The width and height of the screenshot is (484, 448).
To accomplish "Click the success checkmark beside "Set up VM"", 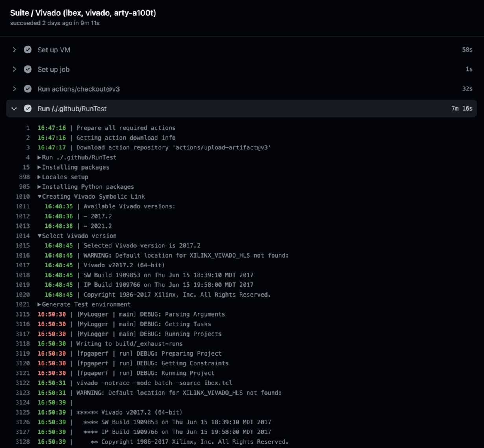I will tap(28, 50).
